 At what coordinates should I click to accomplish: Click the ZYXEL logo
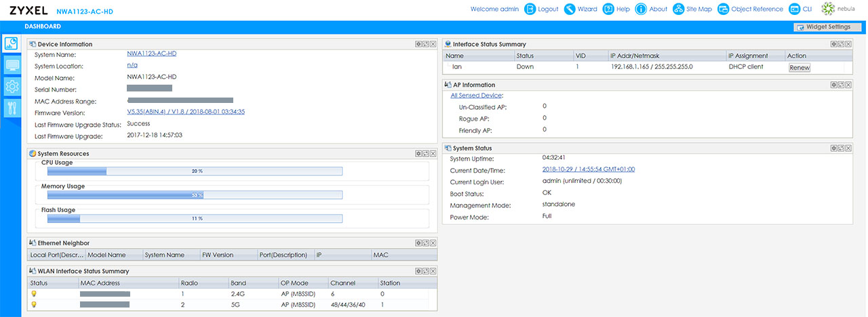(x=28, y=10)
